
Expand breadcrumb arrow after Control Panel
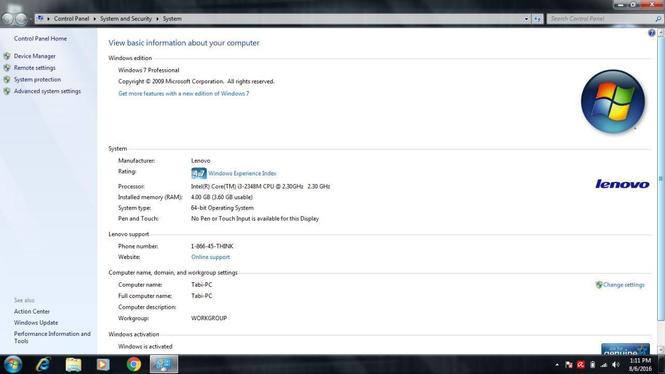pyautogui.click(x=95, y=19)
